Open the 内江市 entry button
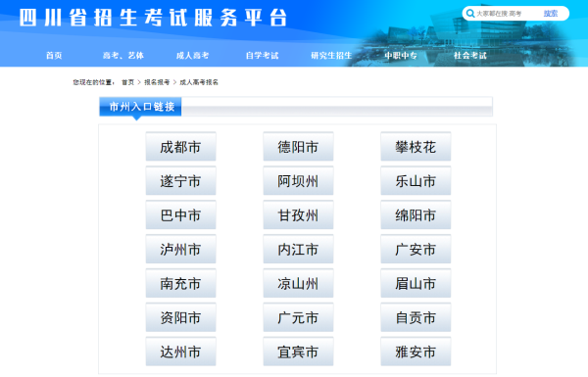The height and width of the screenshot is (377, 588). 298,249
